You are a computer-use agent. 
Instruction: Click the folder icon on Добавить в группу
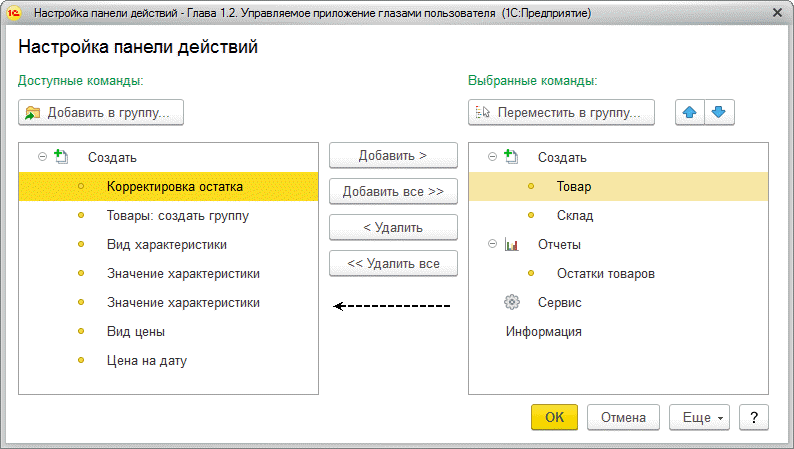[33, 112]
